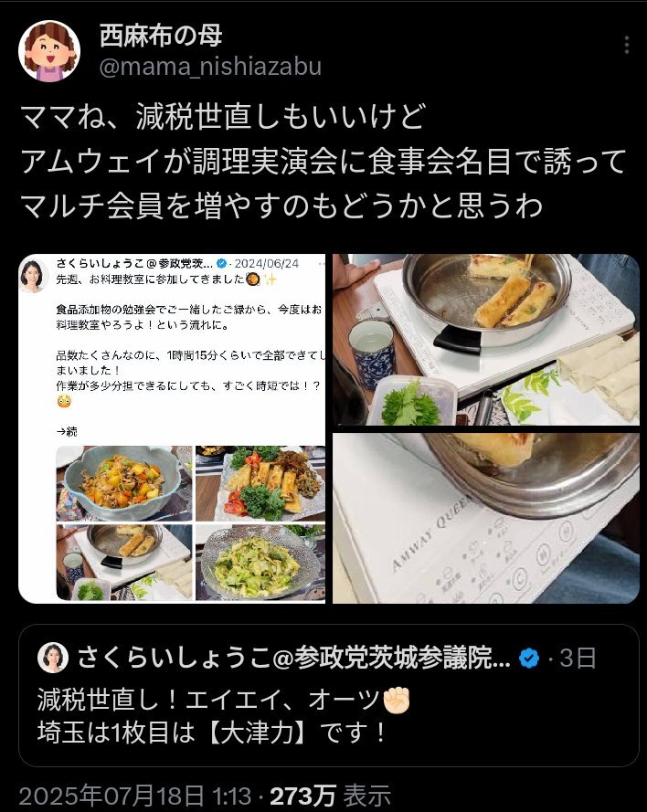The height and width of the screenshot is (812, 647).
Task: Open quoted tweet author's small avatar
Action: pyautogui.click(x=53, y=658)
